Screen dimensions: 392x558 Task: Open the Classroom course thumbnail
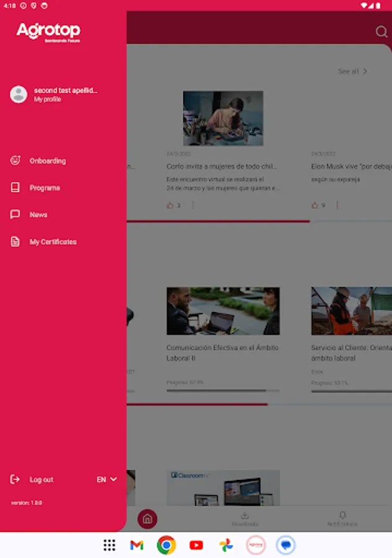click(223, 488)
